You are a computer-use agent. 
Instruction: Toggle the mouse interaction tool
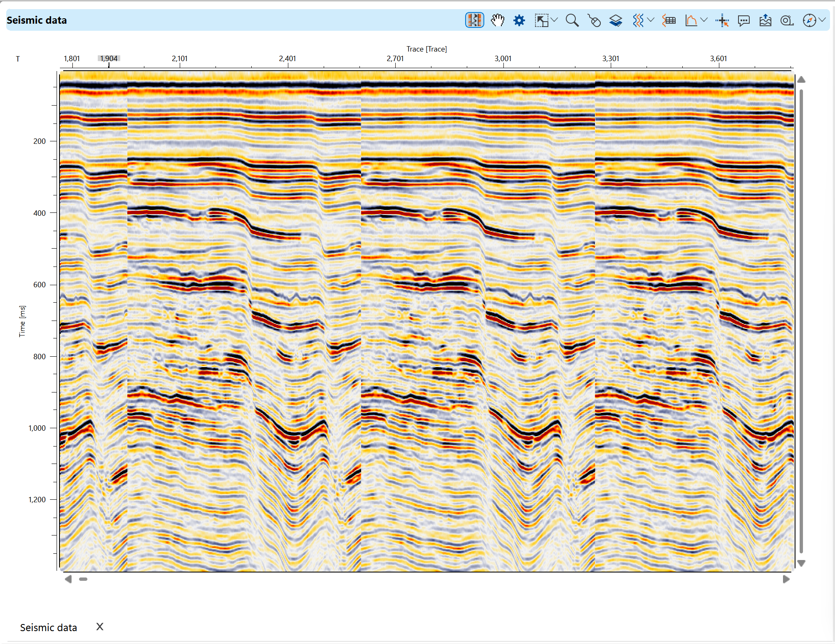(x=594, y=20)
